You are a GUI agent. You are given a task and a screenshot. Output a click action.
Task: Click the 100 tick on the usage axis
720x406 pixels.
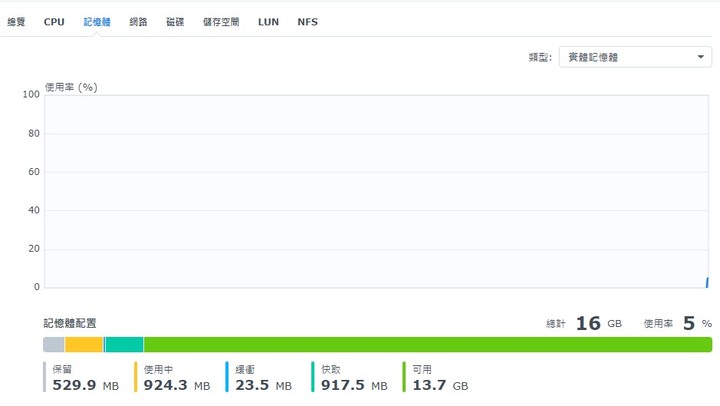coord(31,95)
